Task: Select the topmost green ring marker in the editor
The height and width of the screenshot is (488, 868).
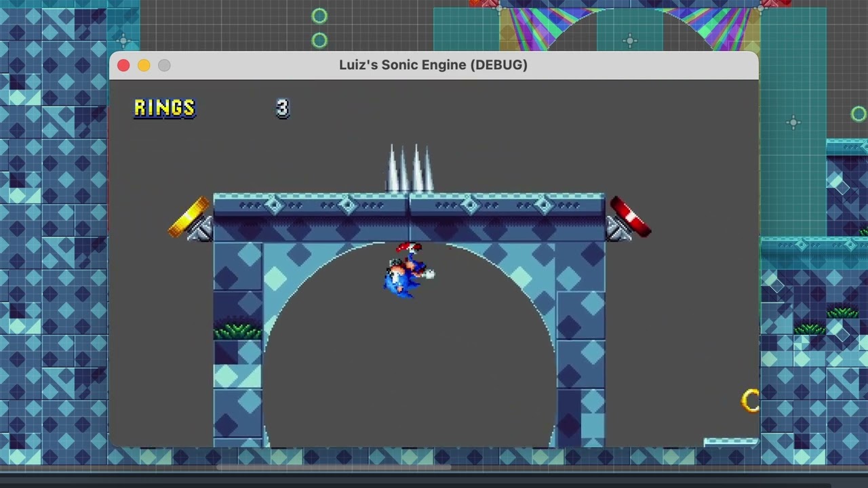Action: point(319,16)
